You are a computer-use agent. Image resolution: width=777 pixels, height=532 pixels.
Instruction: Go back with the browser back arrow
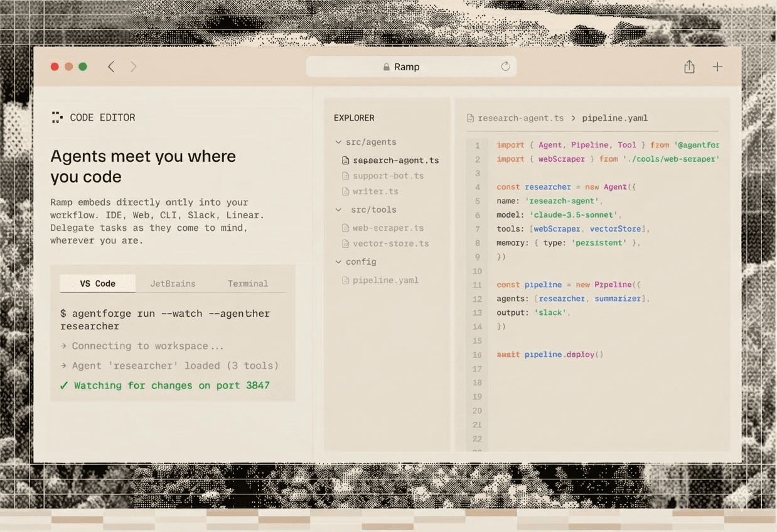pyautogui.click(x=111, y=66)
